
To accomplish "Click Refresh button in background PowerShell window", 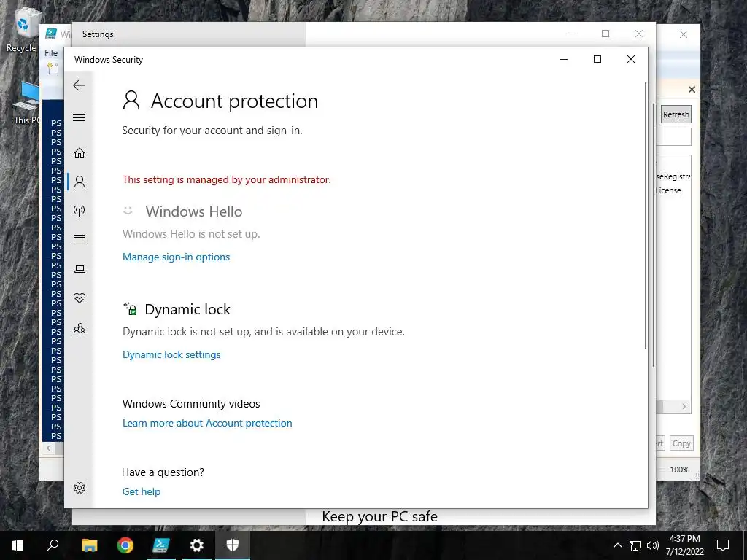I will pos(676,114).
